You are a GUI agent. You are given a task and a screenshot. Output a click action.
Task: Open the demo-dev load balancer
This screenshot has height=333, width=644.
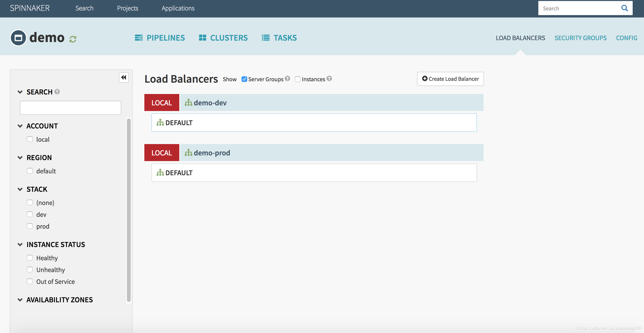pyautogui.click(x=332, y=102)
